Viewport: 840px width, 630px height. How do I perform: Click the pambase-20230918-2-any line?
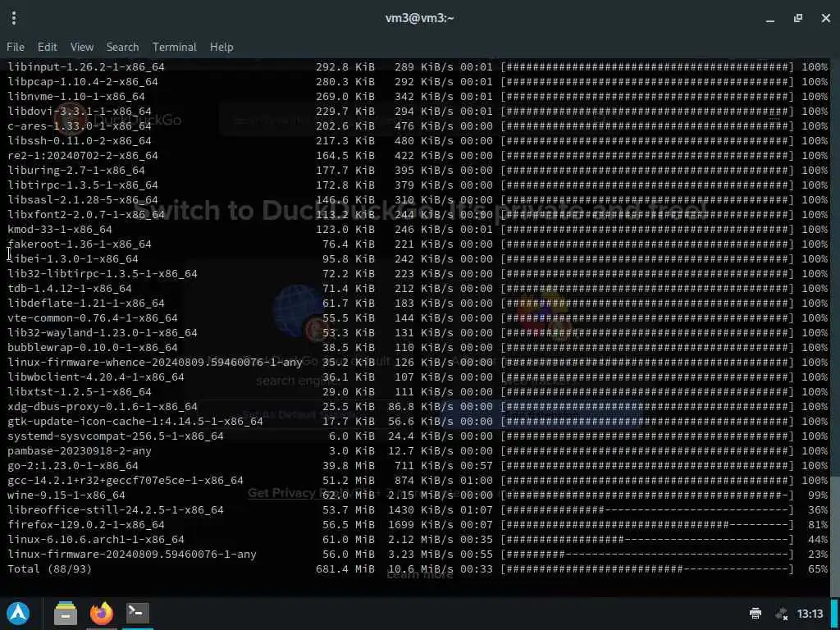pos(418,451)
